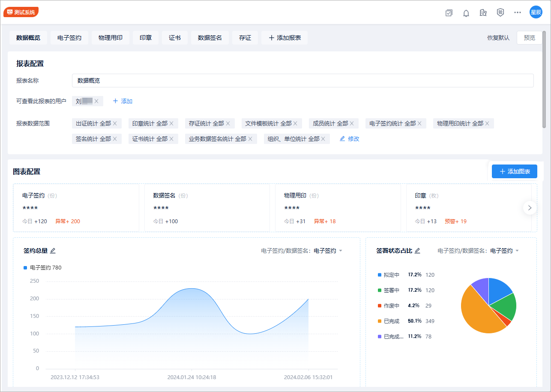Remove the 出证统计 全部 tag

point(115,123)
